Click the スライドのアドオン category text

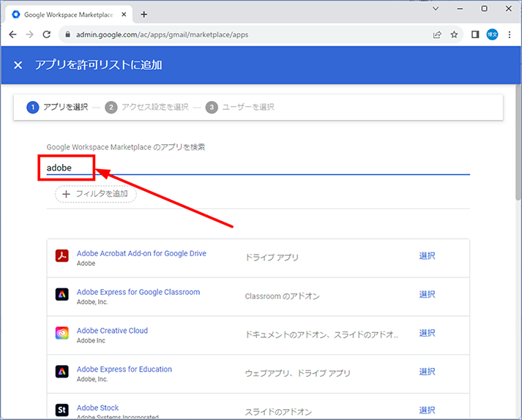click(278, 412)
